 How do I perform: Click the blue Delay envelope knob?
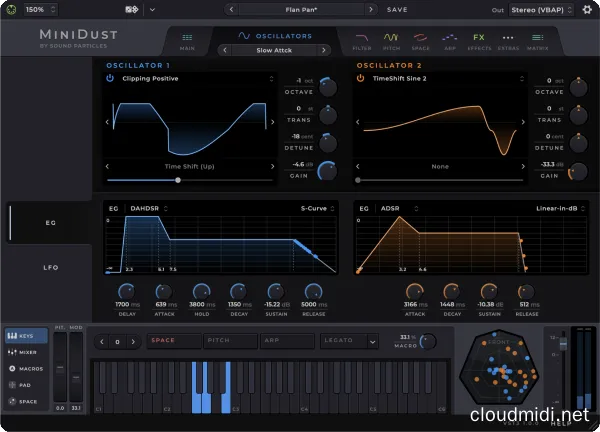[127, 292]
